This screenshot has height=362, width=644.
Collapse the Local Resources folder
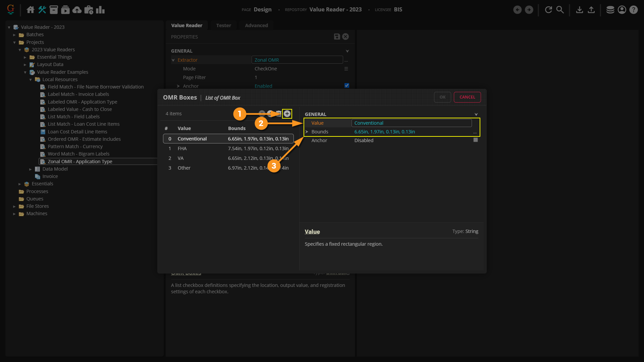coord(31,80)
